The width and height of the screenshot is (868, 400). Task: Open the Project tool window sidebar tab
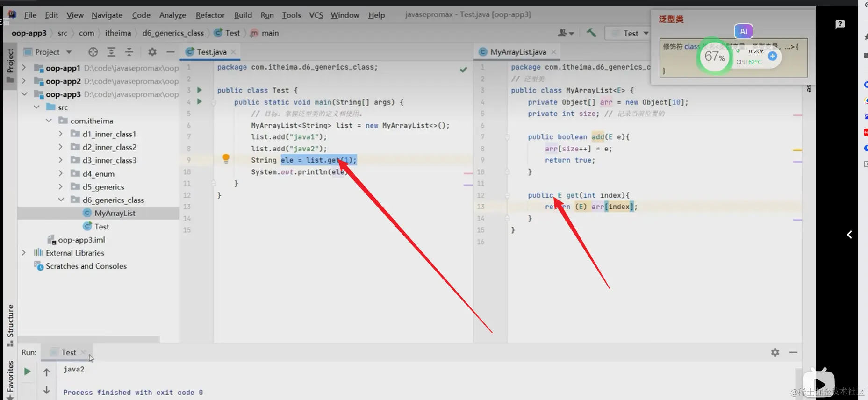[x=10, y=65]
